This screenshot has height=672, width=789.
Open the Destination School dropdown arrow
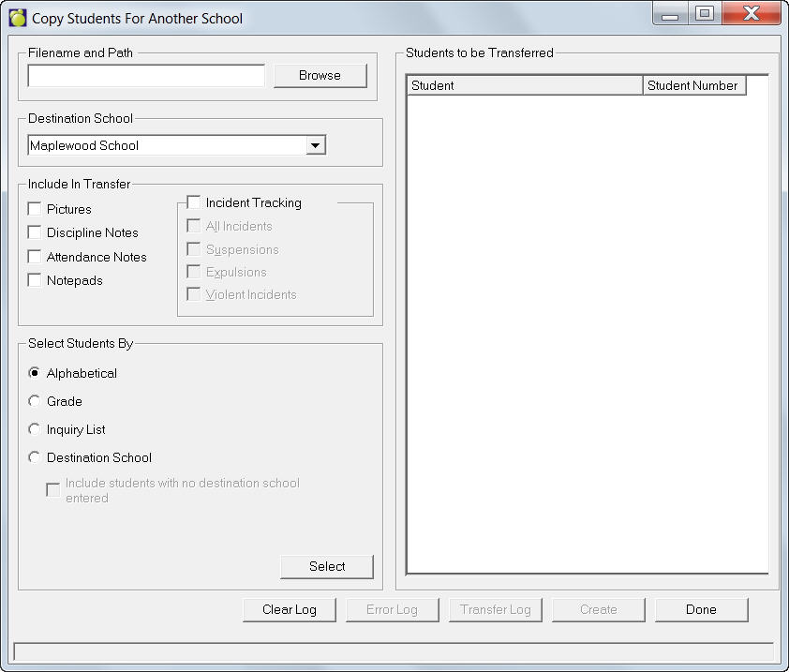[316, 145]
